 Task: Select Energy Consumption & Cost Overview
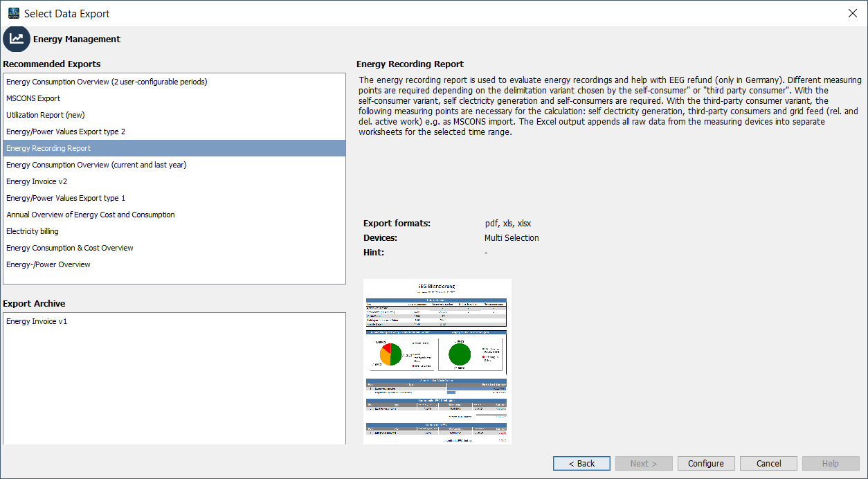pyautogui.click(x=70, y=248)
